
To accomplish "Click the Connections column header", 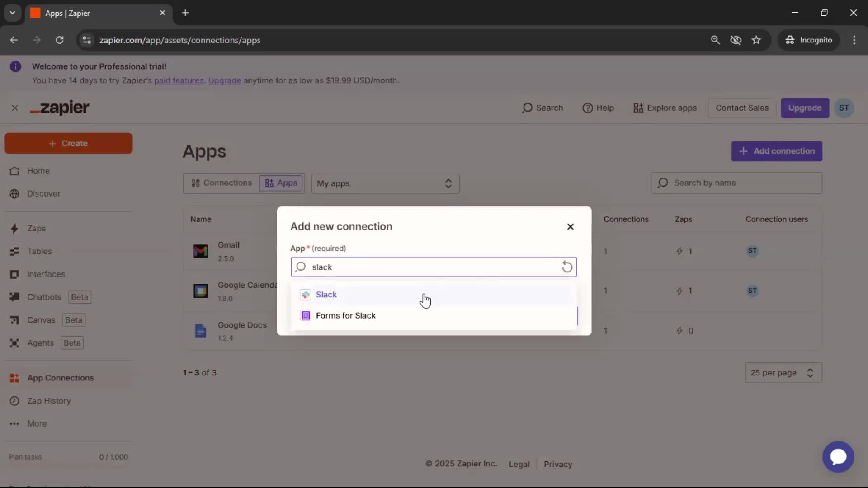I will click(x=626, y=219).
